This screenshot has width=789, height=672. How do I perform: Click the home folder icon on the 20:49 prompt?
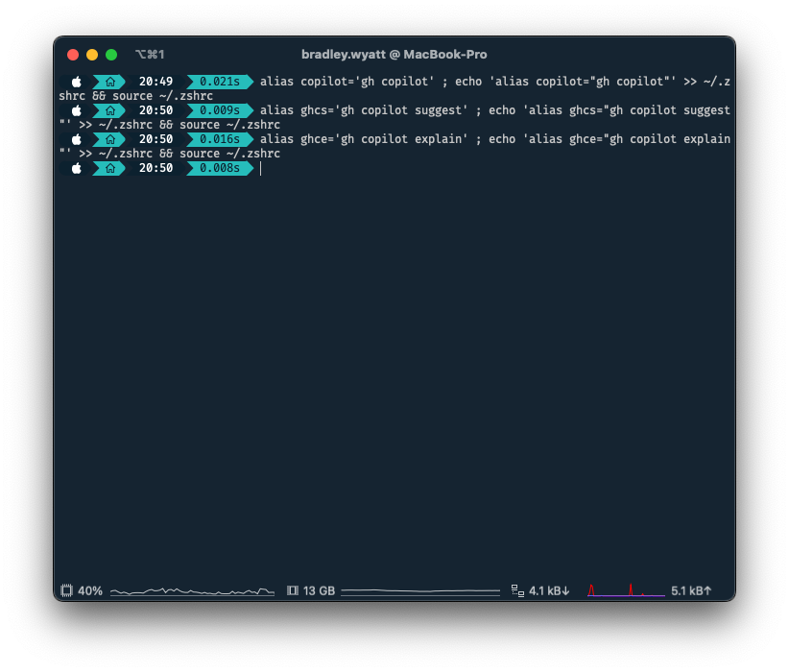(109, 82)
